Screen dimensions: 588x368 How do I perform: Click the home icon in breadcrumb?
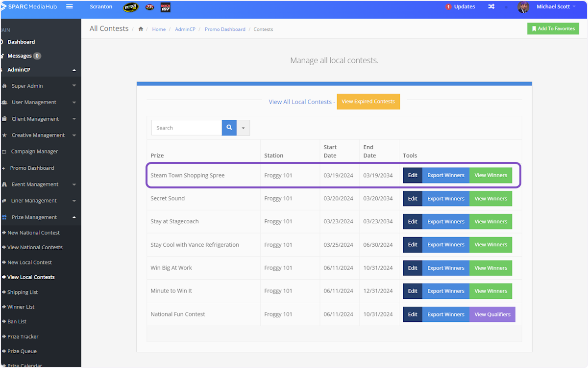click(x=141, y=29)
